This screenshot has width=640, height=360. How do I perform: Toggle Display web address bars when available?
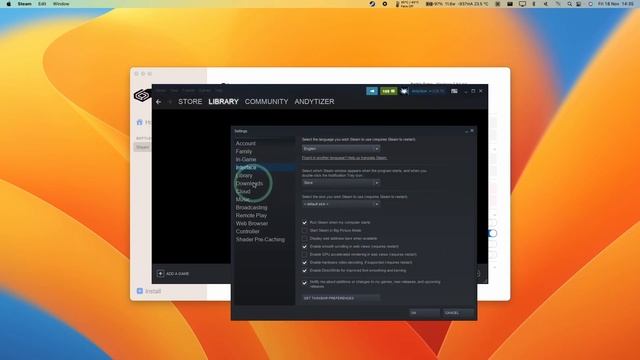tap(304, 238)
